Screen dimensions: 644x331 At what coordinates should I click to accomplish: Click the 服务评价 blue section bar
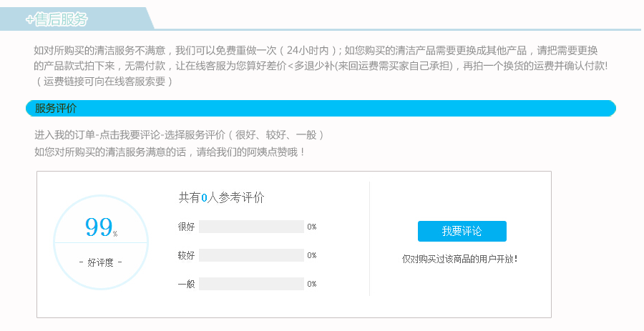coord(321,109)
